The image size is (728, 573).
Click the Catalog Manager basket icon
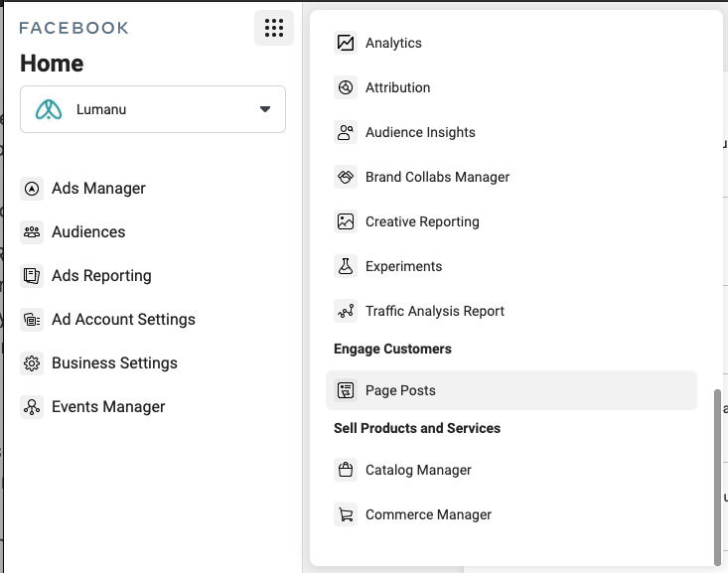click(x=346, y=470)
